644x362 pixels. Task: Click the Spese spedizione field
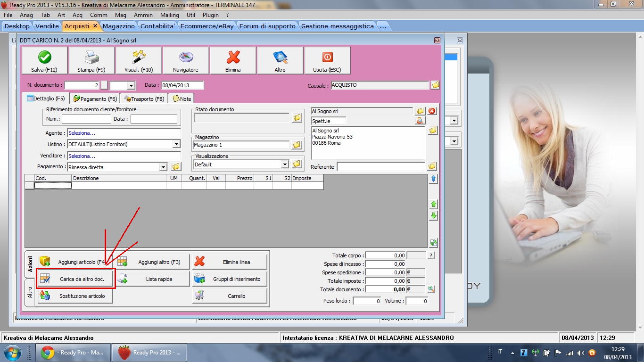click(386, 272)
